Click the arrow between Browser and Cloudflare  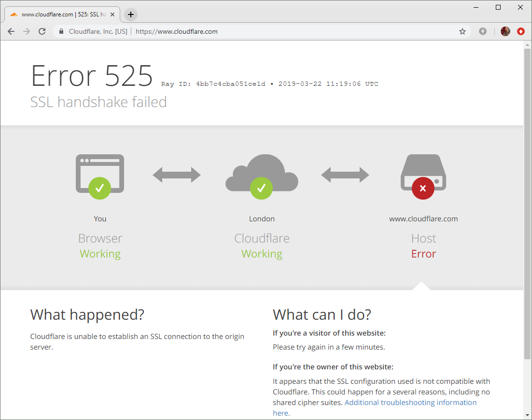(176, 175)
